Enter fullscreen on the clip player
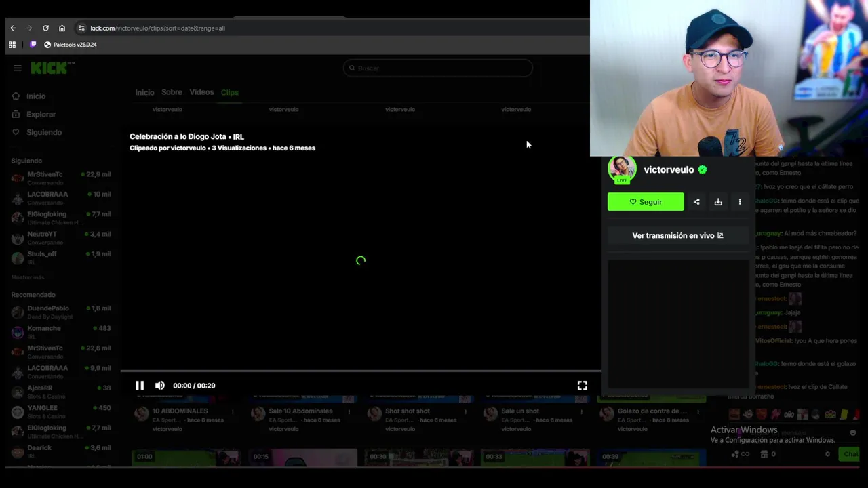Image resolution: width=868 pixels, height=488 pixels. coord(582,386)
